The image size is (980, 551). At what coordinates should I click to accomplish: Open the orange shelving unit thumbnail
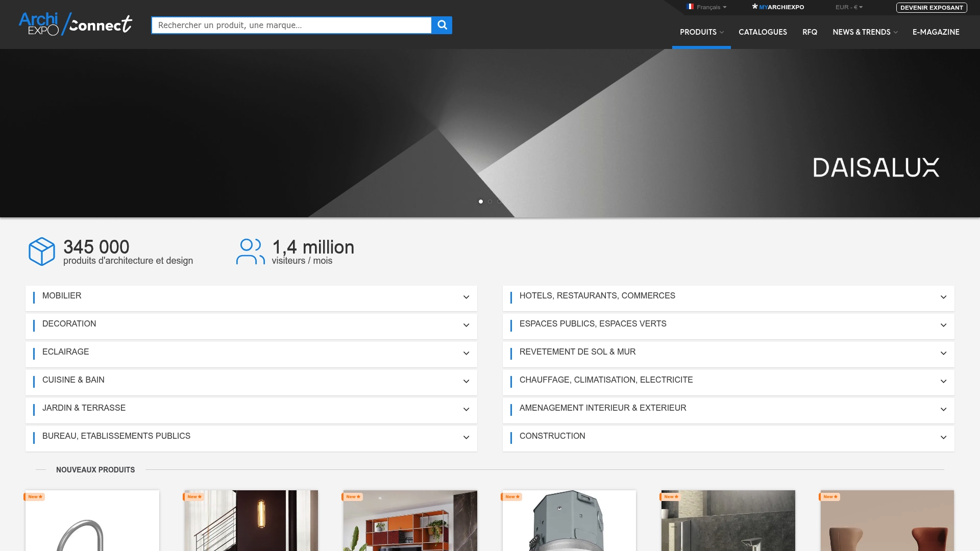click(410, 520)
